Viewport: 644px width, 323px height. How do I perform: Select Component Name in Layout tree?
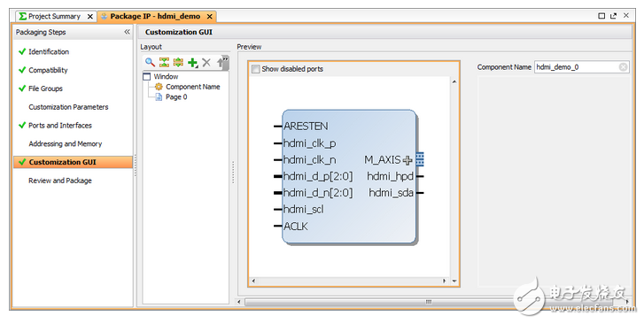tap(192, 87)
